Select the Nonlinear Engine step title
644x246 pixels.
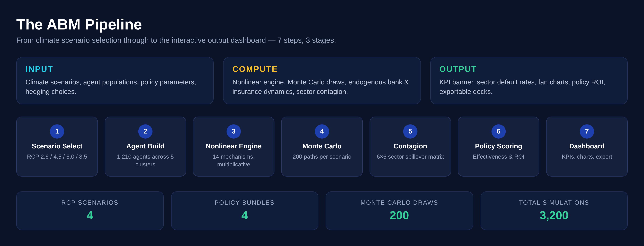coord(234,146)
